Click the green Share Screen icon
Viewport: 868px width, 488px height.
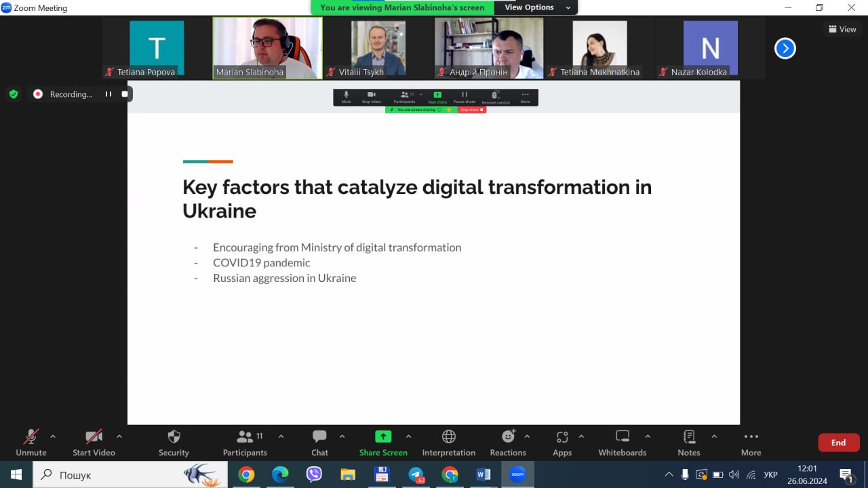tap(383, 437)
